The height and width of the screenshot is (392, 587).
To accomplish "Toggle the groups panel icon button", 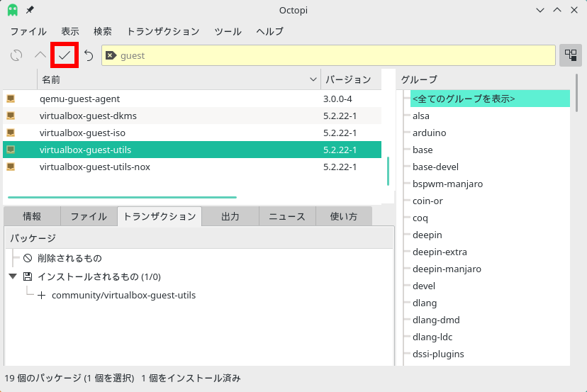I will pos(571,55).
